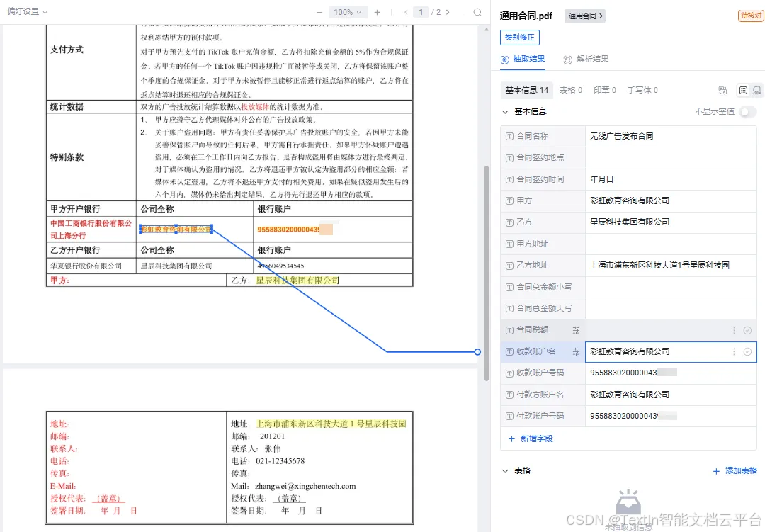
Task: Click the zoom in plus icon
Action: pyautogui.click(x=377, y=12)
